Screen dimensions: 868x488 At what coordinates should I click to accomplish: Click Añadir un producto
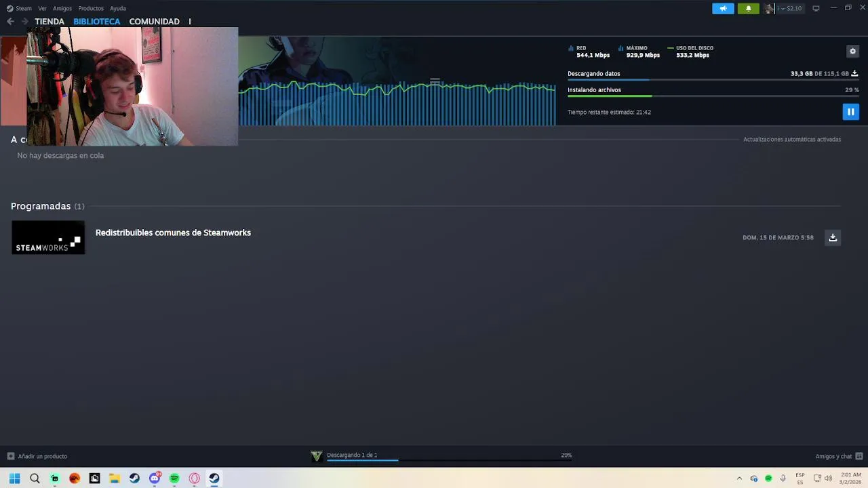click(37, 456)
